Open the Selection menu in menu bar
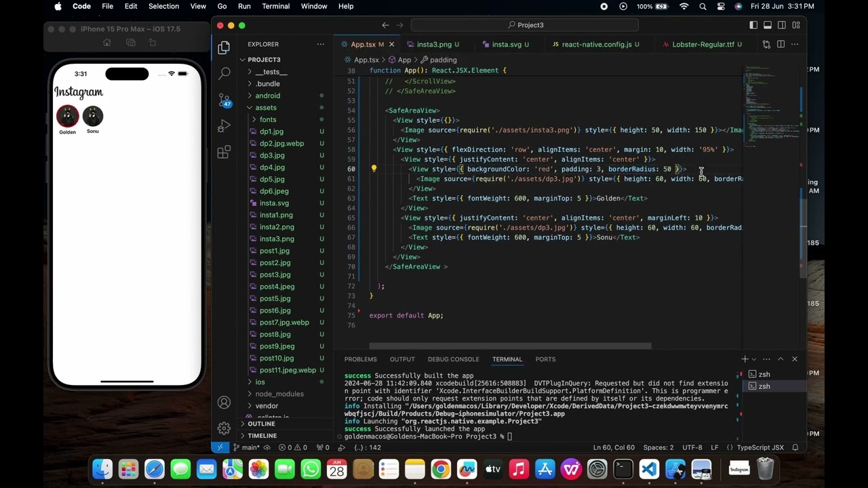The height and width of the screenshot is (488, 868). pyautogui.click(x=163, y=6)
